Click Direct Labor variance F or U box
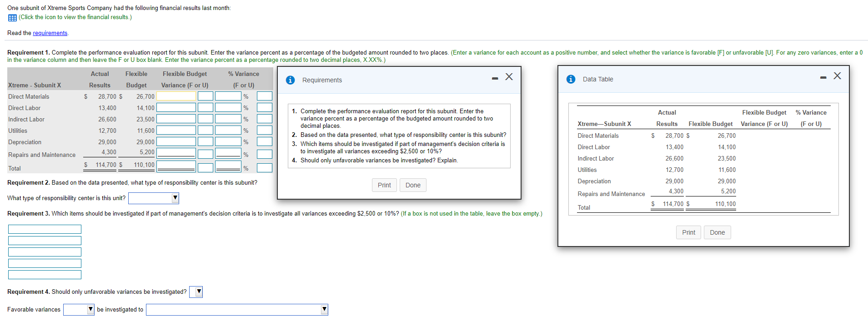 206,107
